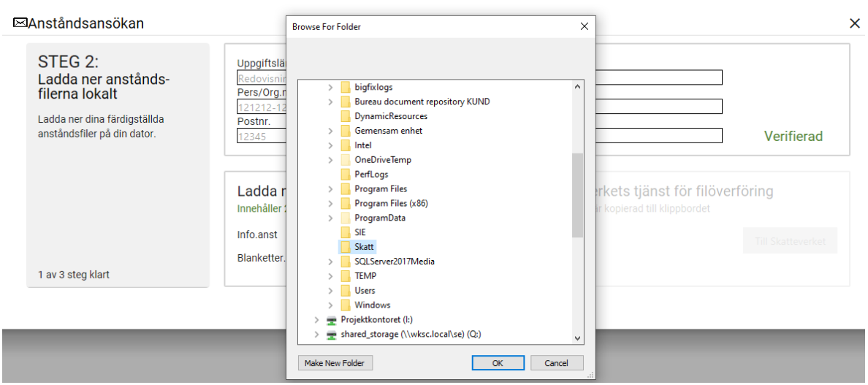This screenshot has height=385, width=868.
Task: Select the DynamicResources folder
Action: [x=391, y=116]
